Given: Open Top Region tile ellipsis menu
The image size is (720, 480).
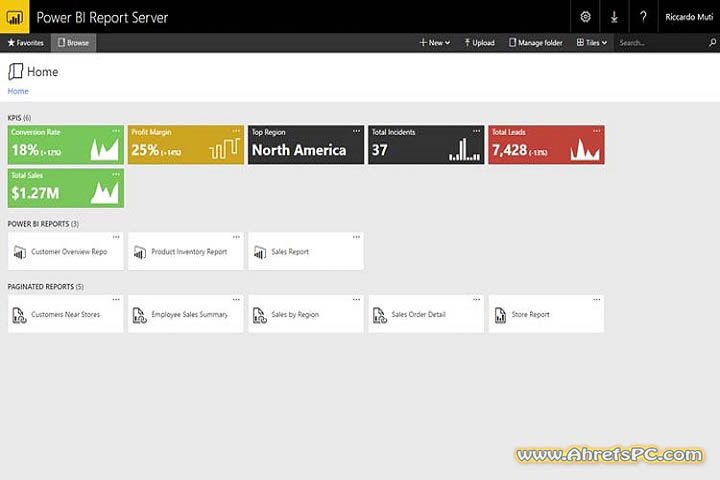Looking at the screenshot, I should tap(356, 131).
